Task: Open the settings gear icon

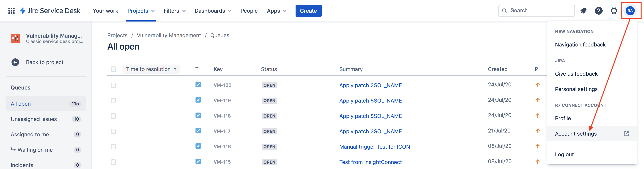Action: pos(614,11)
